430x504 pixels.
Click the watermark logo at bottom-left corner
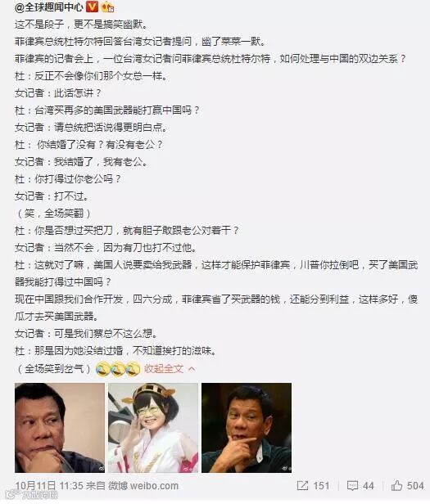[x=32, y=495]
